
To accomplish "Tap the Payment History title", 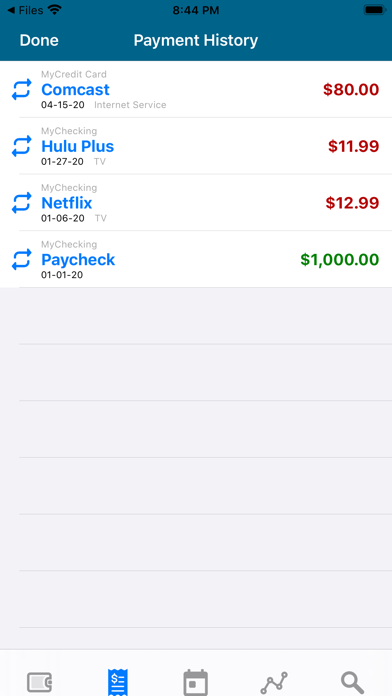I will [x=196, y=40].
